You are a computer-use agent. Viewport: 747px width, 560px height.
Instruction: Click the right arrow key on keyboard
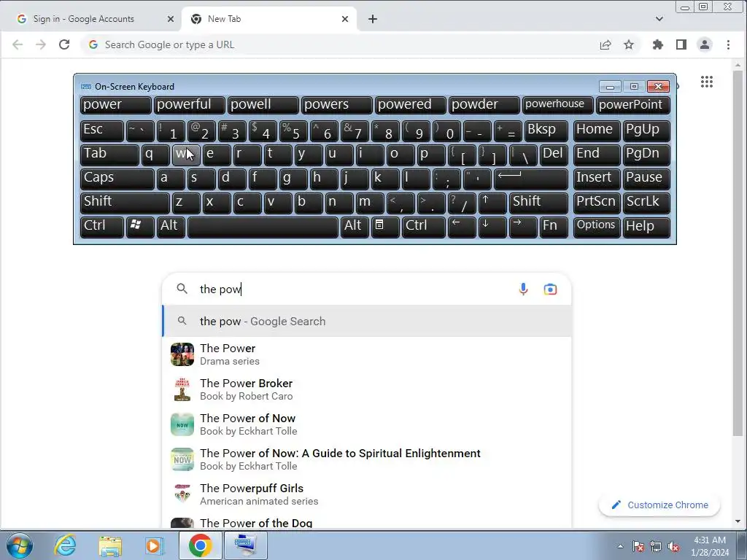[522, 227]
